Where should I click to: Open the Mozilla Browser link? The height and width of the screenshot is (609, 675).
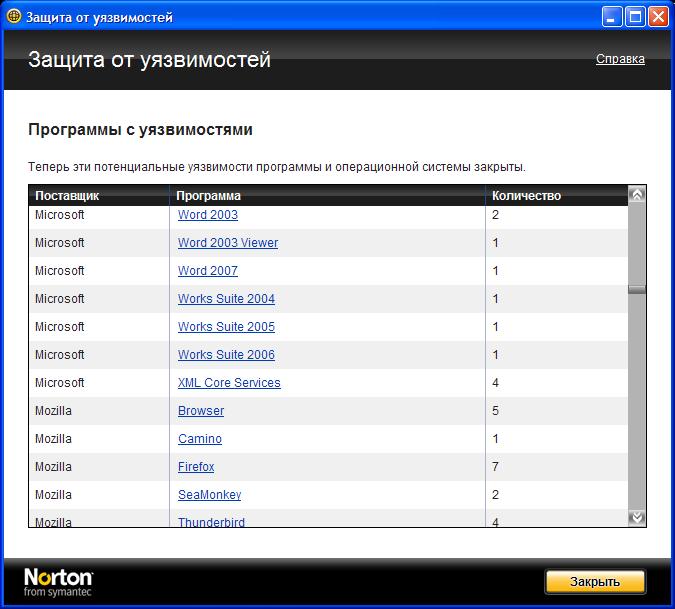click(x=201, y=411)
